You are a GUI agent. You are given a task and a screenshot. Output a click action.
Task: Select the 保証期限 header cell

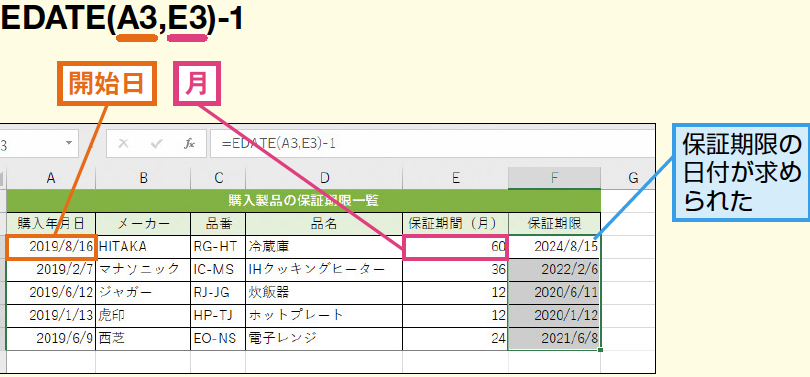click(x=554, y=224)
